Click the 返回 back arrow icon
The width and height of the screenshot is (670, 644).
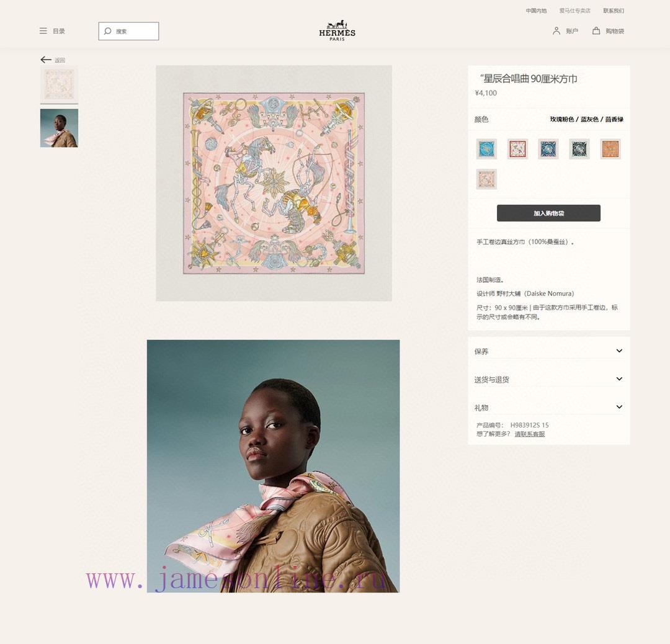(46, 60)
